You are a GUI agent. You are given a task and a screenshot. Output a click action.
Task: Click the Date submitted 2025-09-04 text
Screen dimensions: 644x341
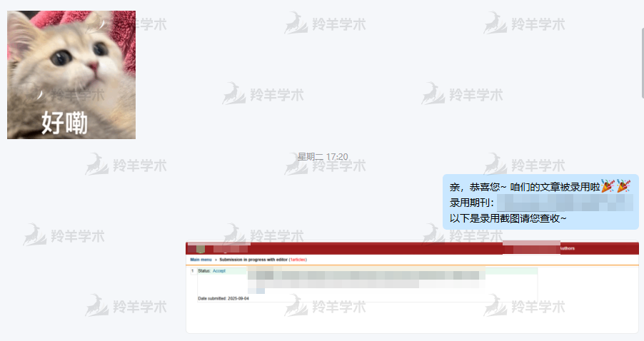click(x=223, y=298)
